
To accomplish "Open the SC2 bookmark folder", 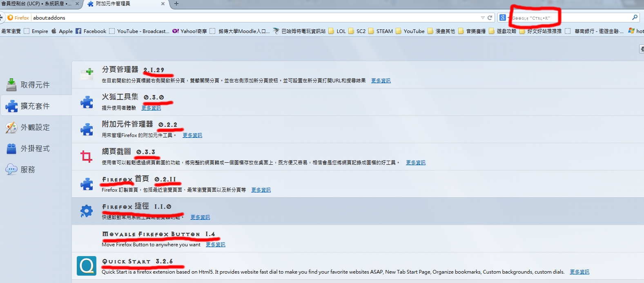I will 357,31.
